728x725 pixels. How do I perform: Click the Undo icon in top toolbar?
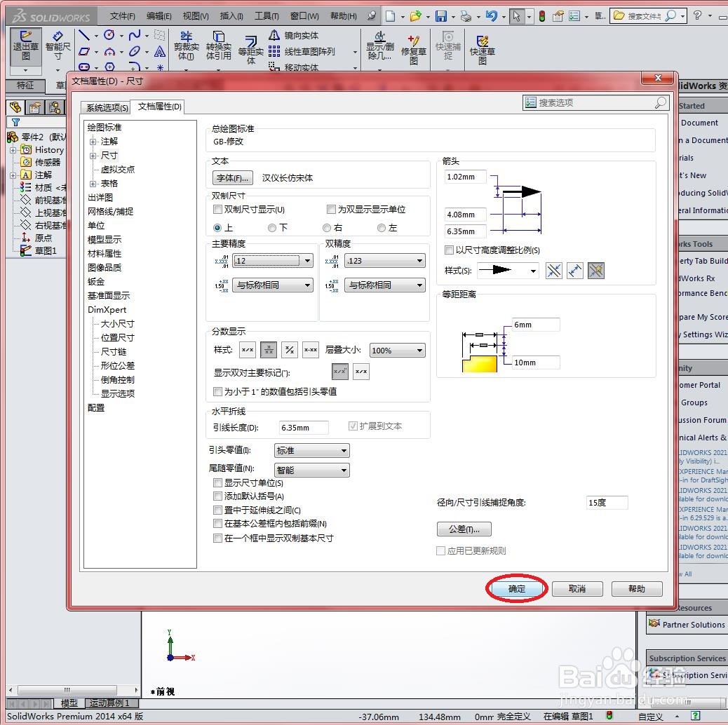point(491,16)
